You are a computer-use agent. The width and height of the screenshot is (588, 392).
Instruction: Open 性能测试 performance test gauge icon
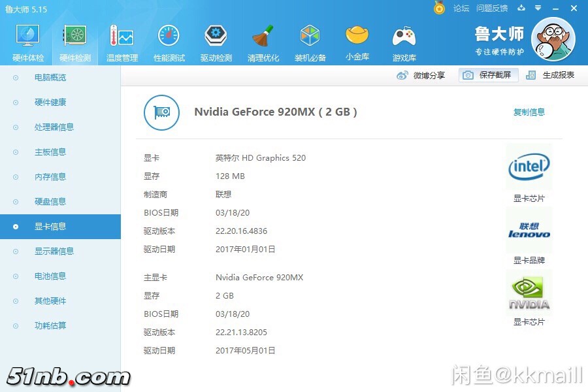[x=169, y=41]
